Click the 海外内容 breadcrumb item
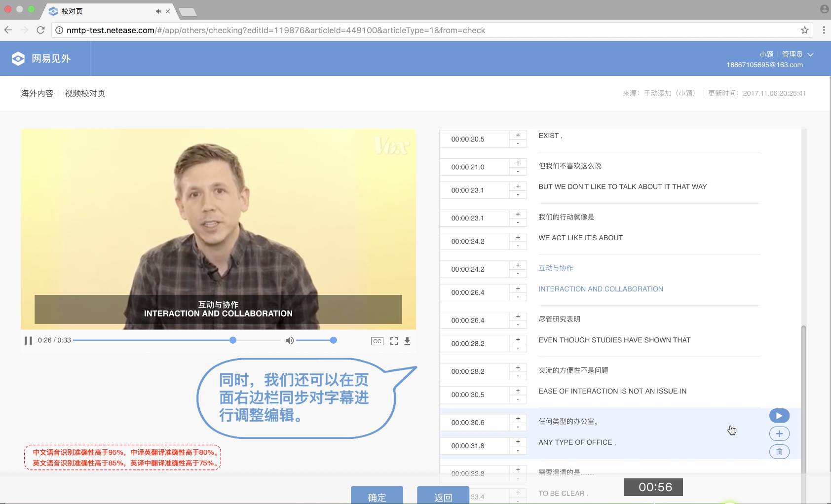The width and height of the screenshot is (831, 504). [x=37, y=93]
